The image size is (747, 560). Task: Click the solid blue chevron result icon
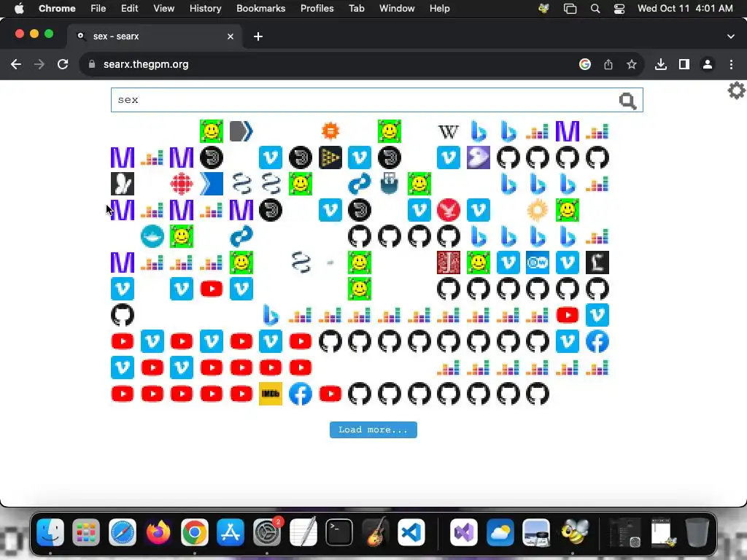(x=211, y=184)
